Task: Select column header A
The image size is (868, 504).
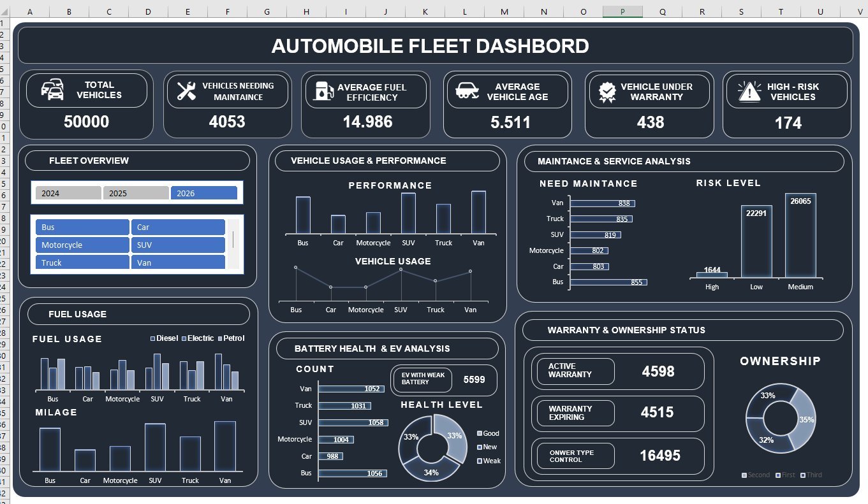Action: pos(30,11)
